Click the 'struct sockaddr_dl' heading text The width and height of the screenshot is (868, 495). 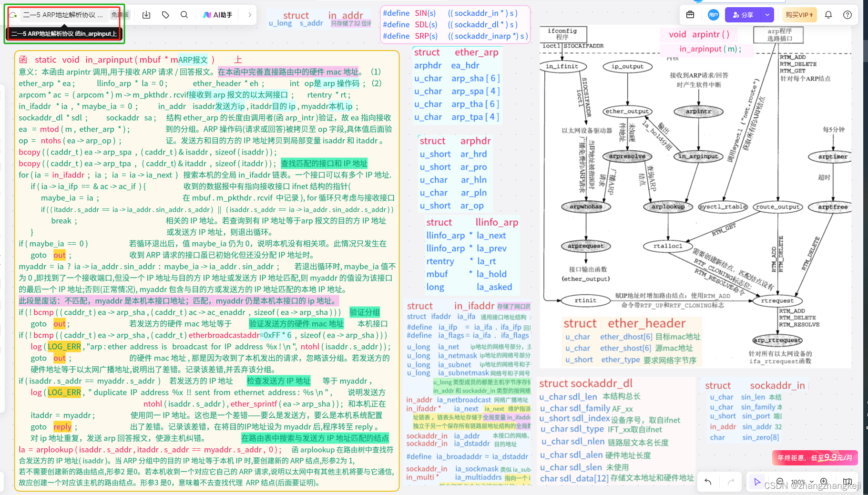point(586,383)
